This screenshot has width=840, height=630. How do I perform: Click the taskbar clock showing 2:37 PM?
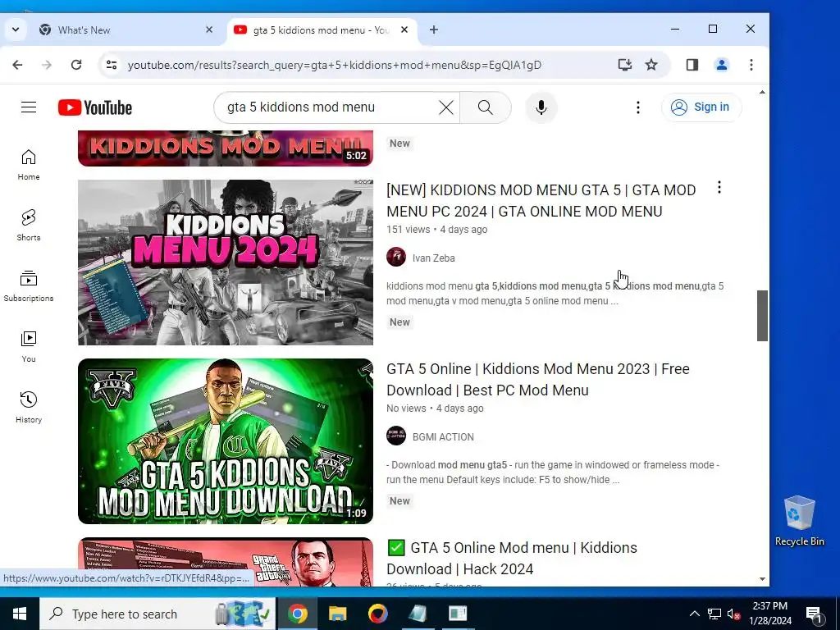tap(769, 614)
